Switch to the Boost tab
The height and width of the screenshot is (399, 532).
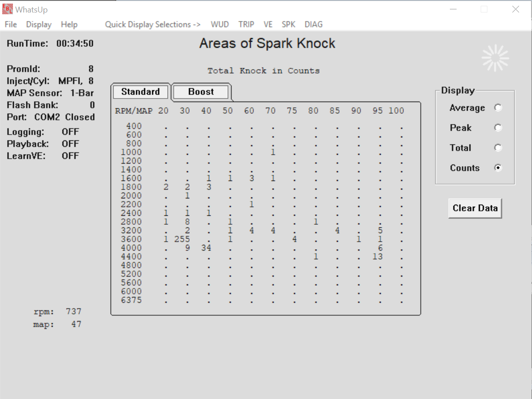(x=201, y=92)
